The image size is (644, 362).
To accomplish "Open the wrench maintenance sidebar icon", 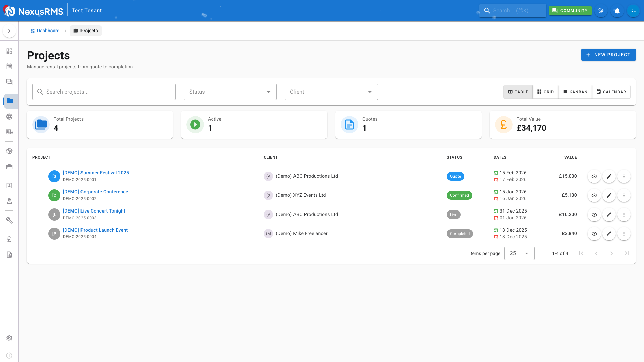I will pos(9,220).
